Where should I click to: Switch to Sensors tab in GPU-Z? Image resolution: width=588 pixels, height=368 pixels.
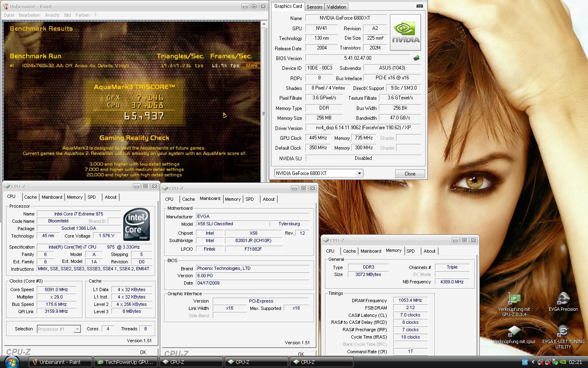pos(314,7)
